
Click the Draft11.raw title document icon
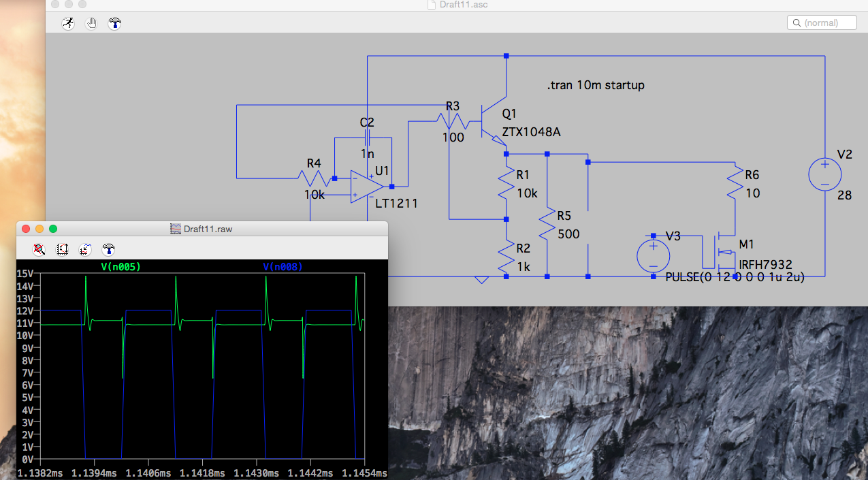176,229
